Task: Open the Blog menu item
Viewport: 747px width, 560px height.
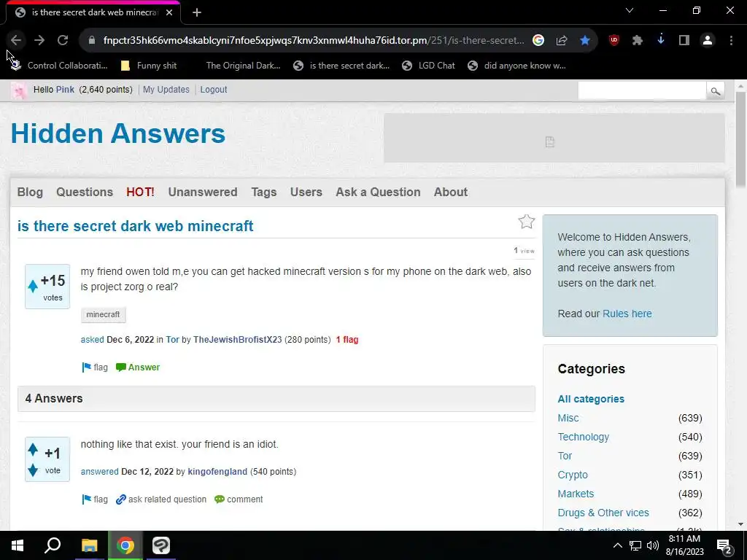Action: click(x=30, y=192)
